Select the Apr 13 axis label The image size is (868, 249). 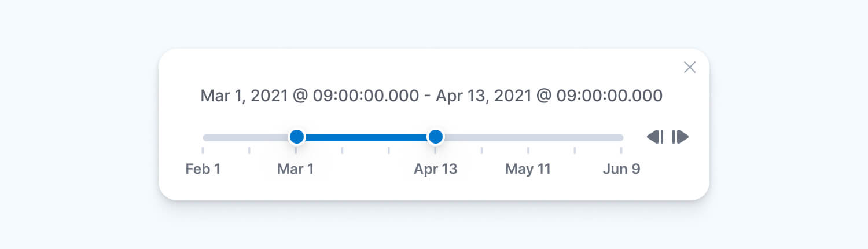pos(436,169)
